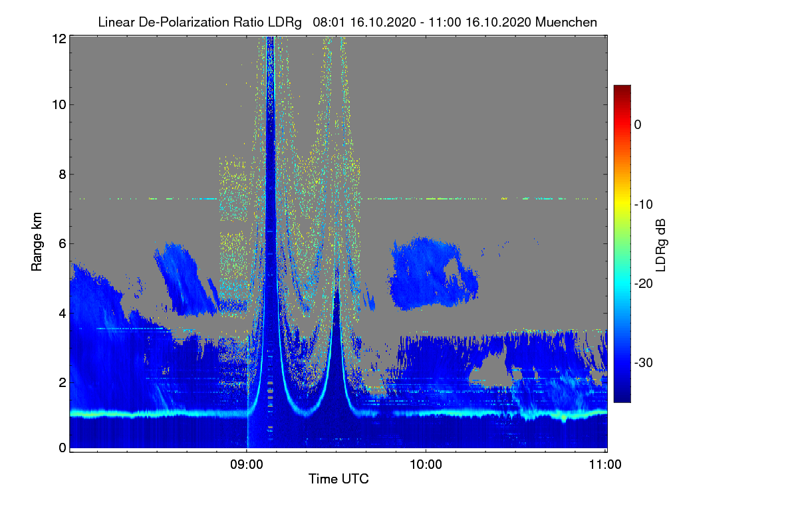This screenshot has width=798, height=532.
Task: Click the '09:00' time tick label
Action: point(247,464)
